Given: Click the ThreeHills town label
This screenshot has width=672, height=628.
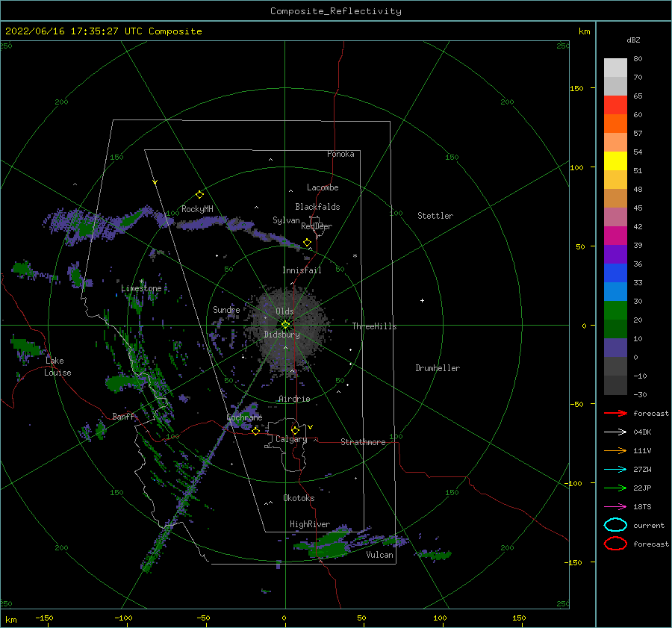Looking at the screenshot, I should 374,326.
